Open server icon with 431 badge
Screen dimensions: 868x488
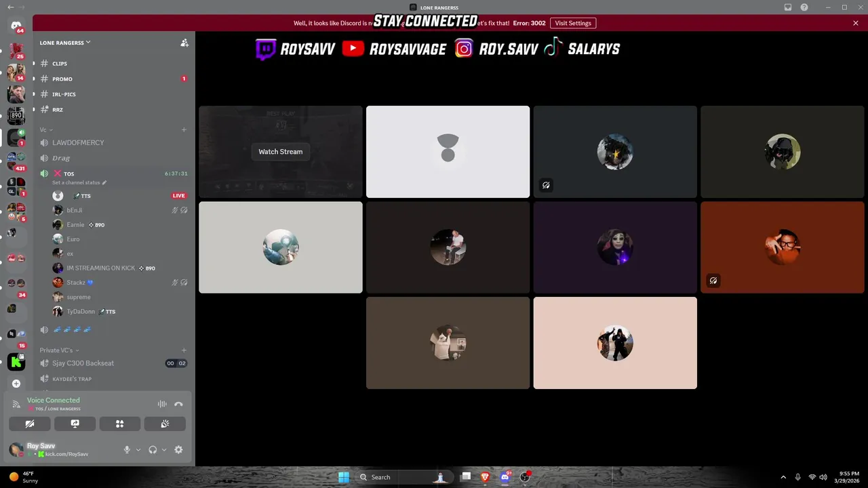[16, 161]
